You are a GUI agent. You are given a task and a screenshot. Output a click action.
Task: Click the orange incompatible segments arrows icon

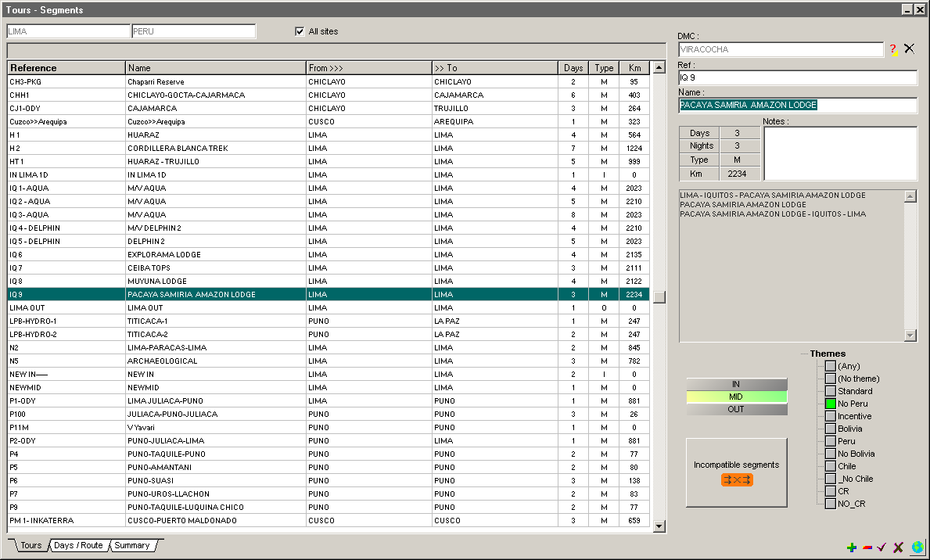pos(736,479)
